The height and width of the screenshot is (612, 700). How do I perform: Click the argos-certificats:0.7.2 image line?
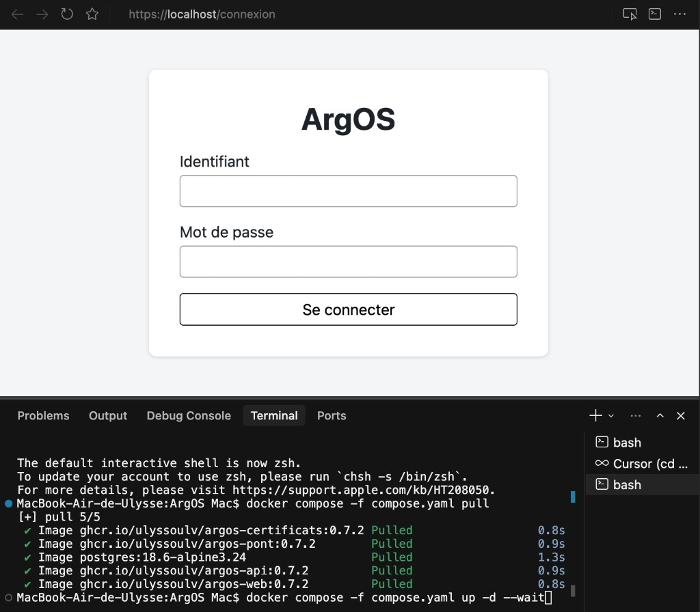(201, 530)
